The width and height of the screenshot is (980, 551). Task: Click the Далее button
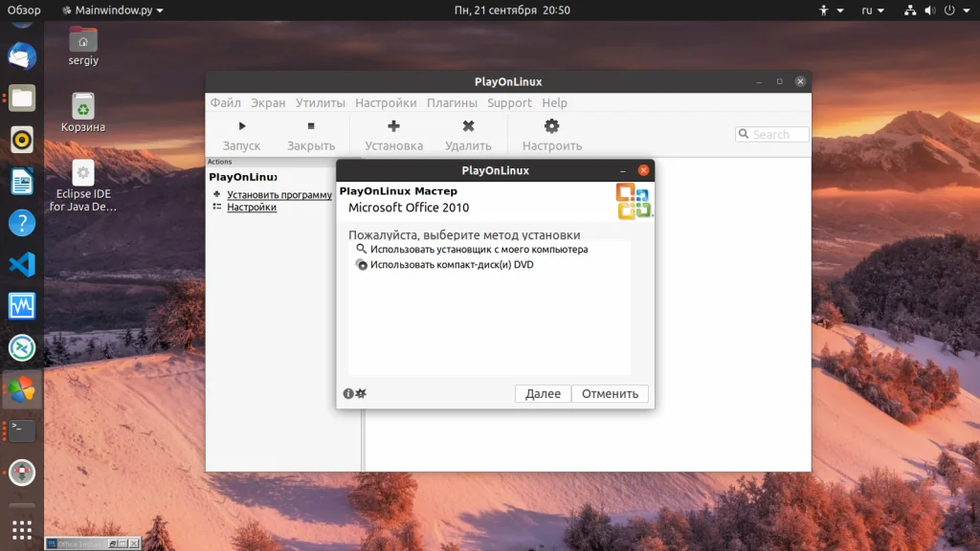click(x=543, y=393)
